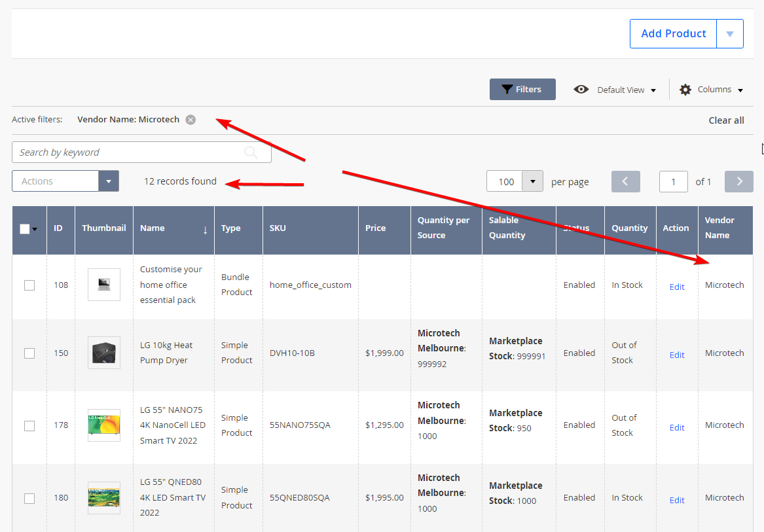The width and height of the screenshot is (764, 532).
Task: Click the eye icon for views
Action: click(581, 89)
